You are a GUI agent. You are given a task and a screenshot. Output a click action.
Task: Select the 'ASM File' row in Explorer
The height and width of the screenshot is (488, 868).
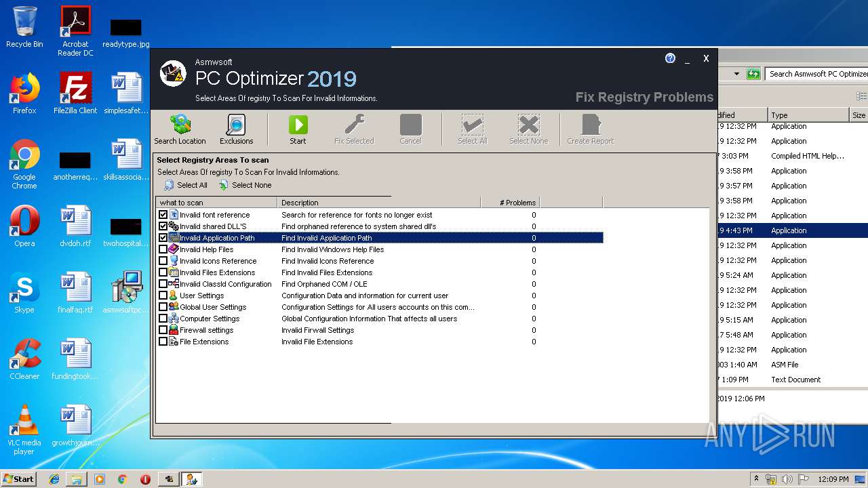pyautogui.click(x=792, y=365)
